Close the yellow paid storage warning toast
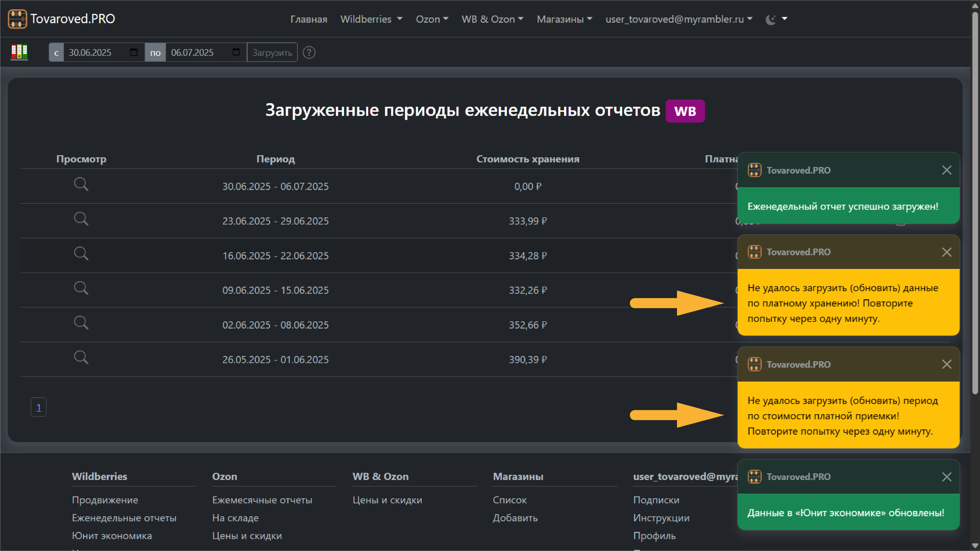Viewport: 980px width, 551px height. [x=947, y=252]
